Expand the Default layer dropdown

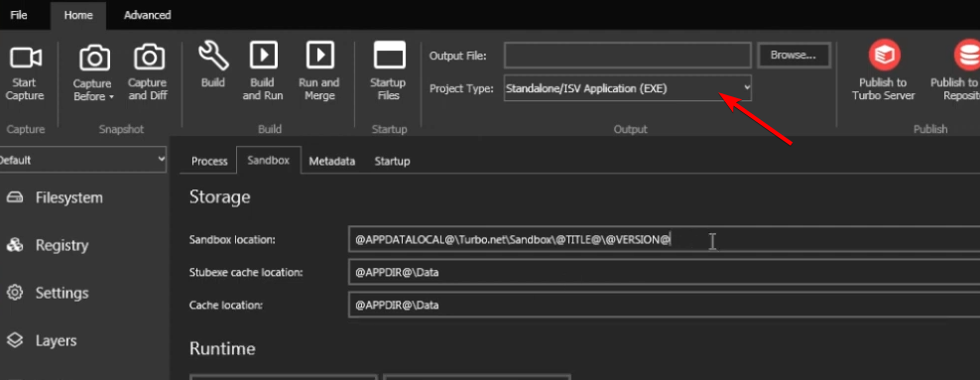82,160
